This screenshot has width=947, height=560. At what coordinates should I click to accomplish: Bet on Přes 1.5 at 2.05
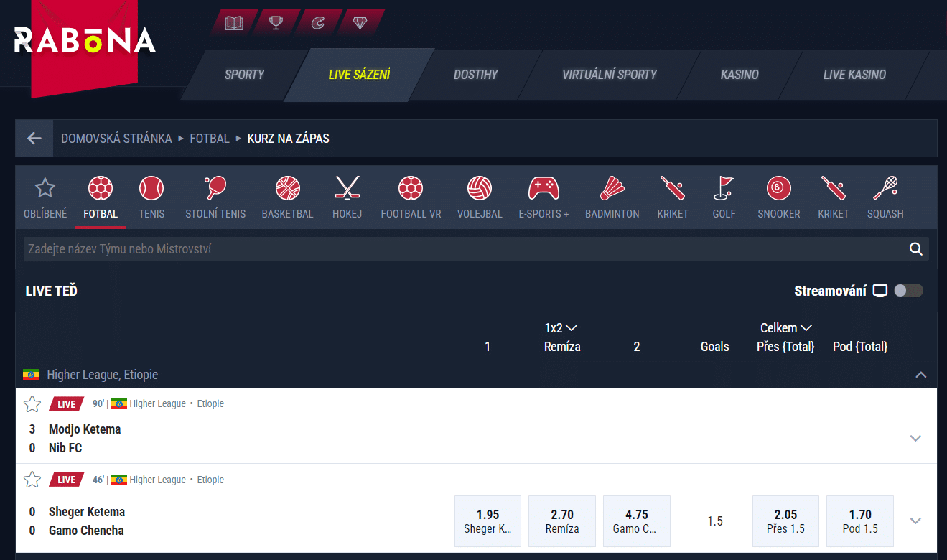point(785,521)
